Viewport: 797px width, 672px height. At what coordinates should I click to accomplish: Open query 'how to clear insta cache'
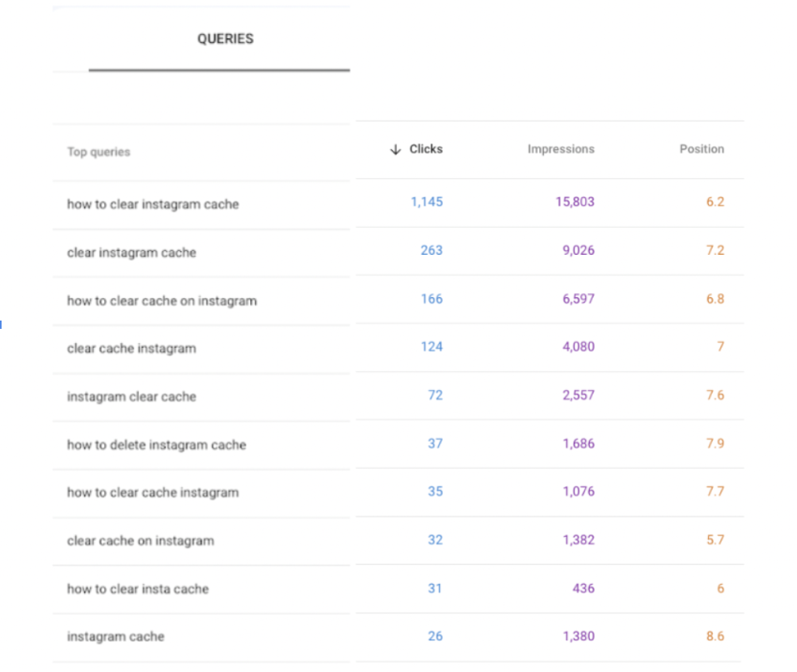tap(138, 590)
